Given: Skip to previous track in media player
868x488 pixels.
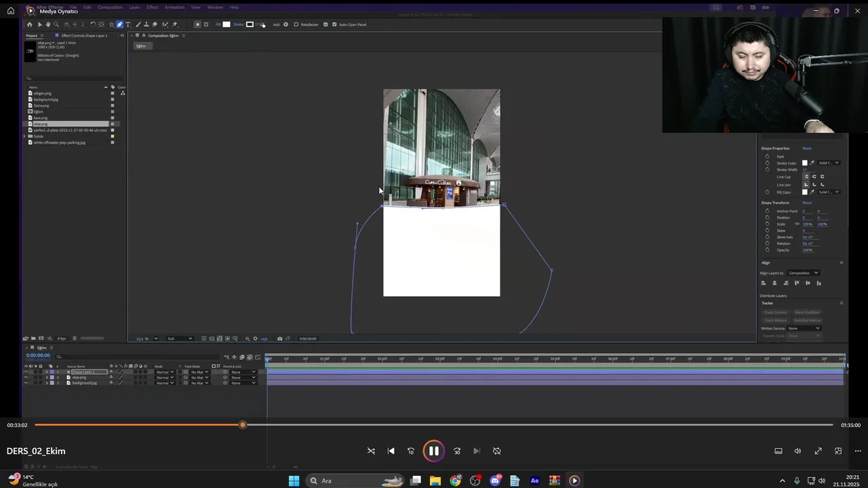Looking at the screenshot, I should coord(391,451).
